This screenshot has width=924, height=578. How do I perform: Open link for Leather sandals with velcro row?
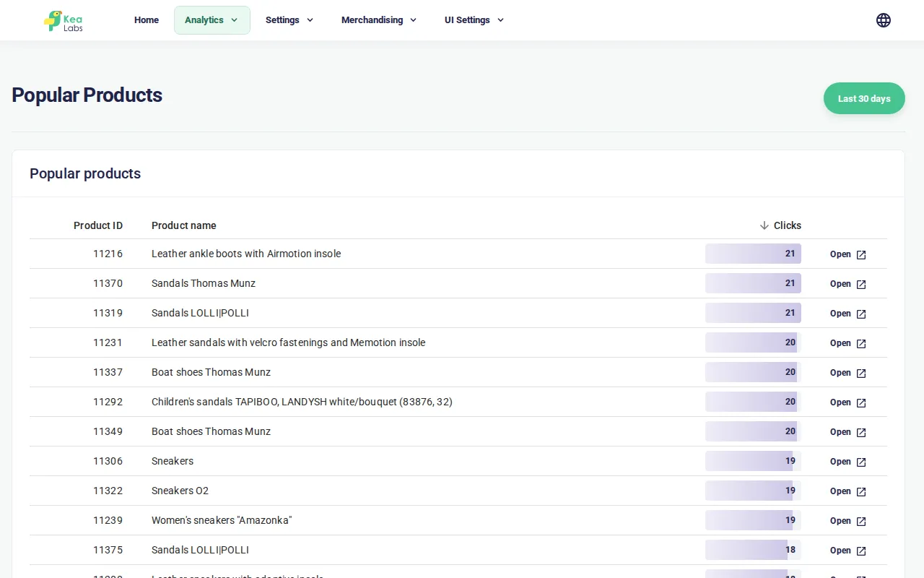click(x=847, y=343)
